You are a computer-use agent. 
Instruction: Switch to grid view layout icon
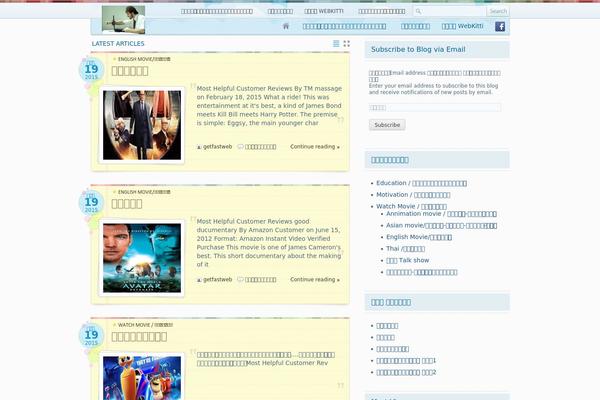(x=347, y=44)
